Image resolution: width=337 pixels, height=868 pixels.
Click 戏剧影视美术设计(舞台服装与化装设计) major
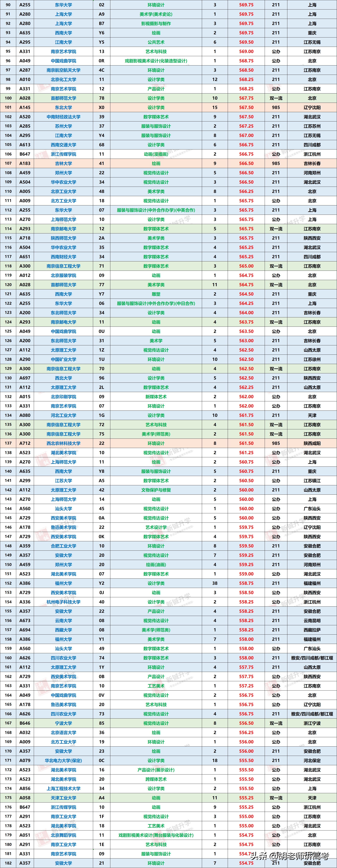click(x=156, y=835)
